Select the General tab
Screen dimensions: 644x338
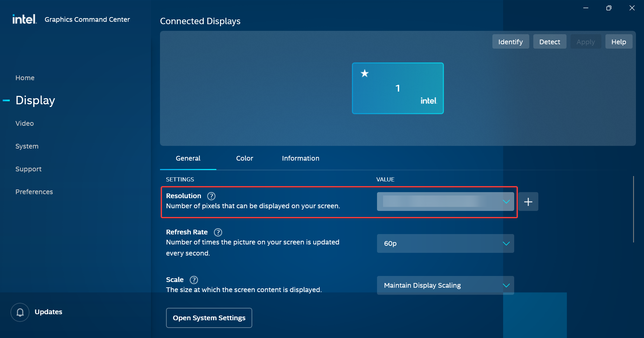(x=188, y=158)
